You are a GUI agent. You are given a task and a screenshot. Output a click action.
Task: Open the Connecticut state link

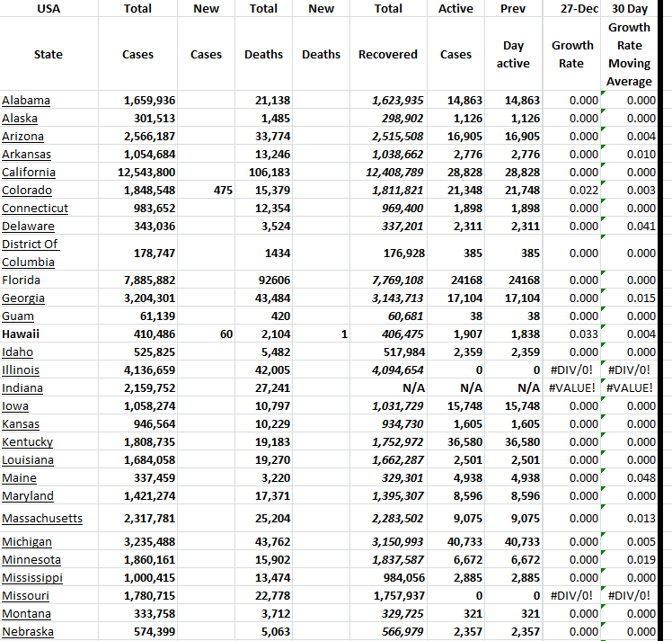(35, 209)
